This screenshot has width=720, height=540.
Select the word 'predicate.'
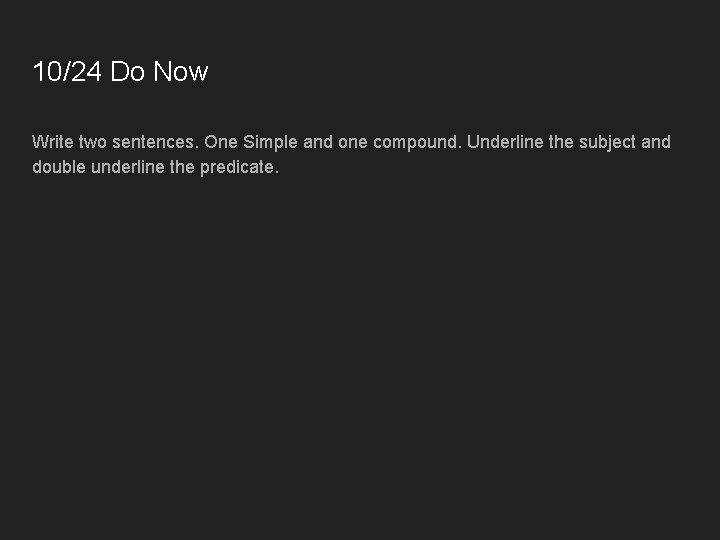coord(239,167)
